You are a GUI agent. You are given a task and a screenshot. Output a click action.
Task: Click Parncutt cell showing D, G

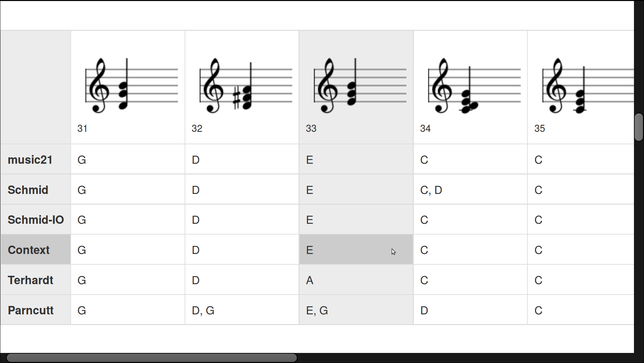point(242,310)
